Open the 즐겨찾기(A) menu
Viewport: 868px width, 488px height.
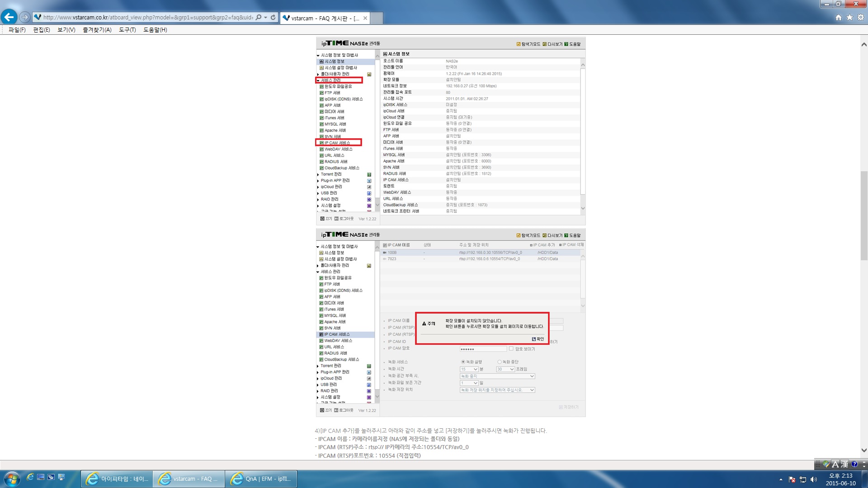click(97, 30)
